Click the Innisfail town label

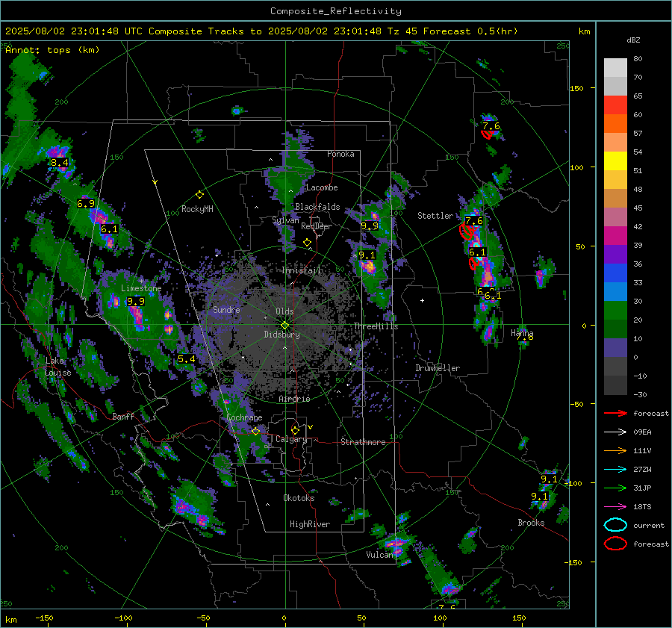(302, 270)
